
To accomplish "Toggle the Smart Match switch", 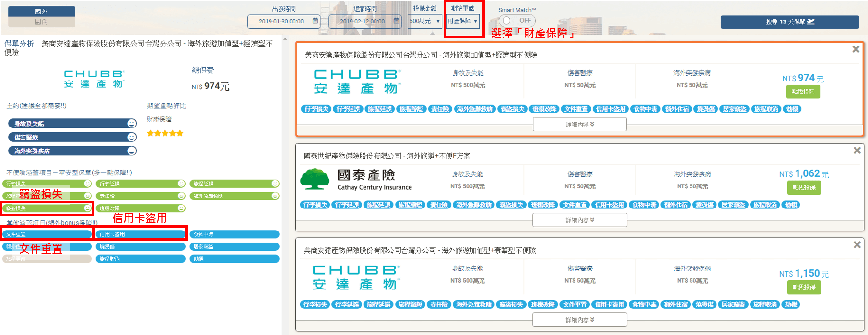I will tap(517, 21).
